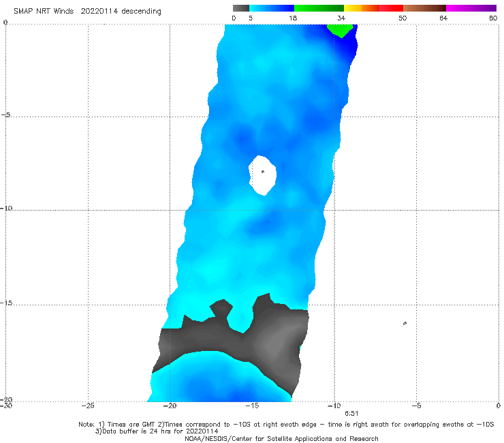Click the red segment of the wind color bar

pos(391,8)
